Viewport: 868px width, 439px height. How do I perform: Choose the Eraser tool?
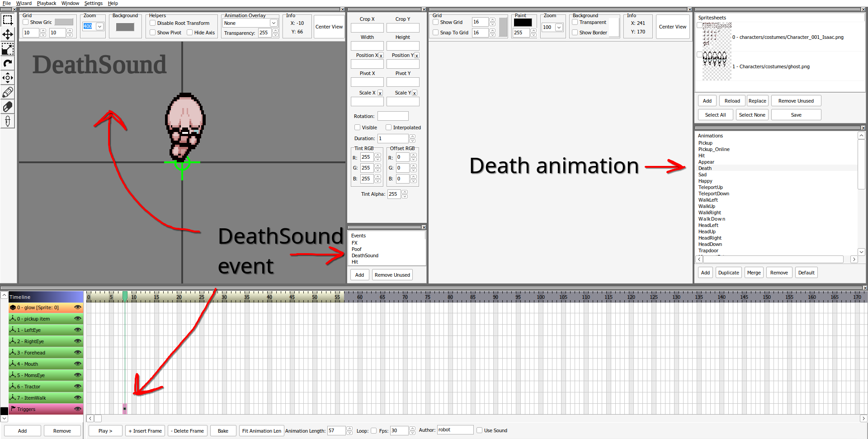point(8,107)
